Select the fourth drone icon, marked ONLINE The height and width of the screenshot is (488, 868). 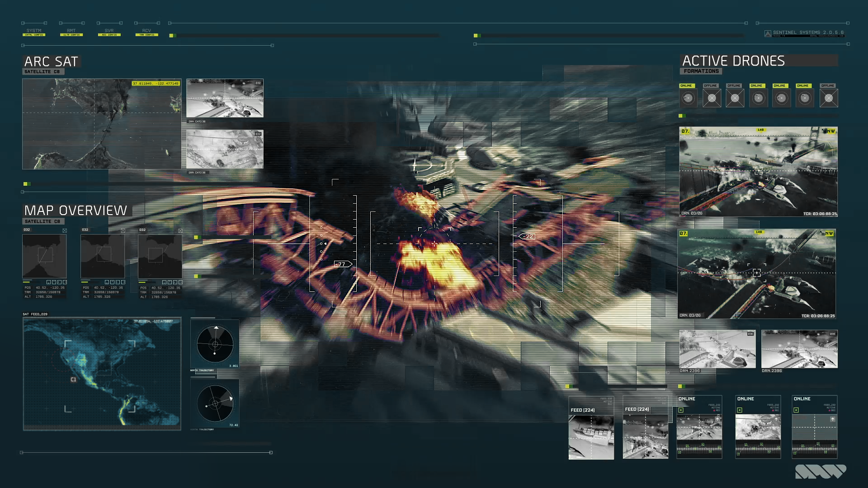[x=759, y=98]
